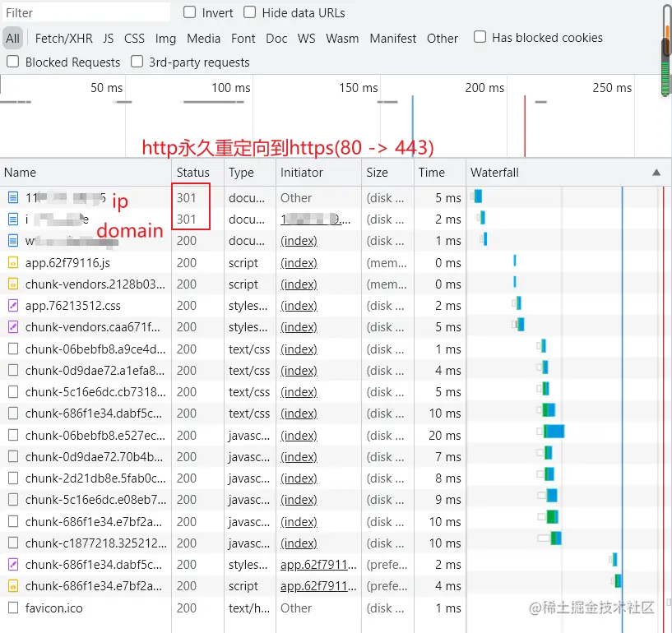The height and width of the screenshot is (633, 672).
Task: Open blurred initiator link of second 301 row
Action: 315,219
